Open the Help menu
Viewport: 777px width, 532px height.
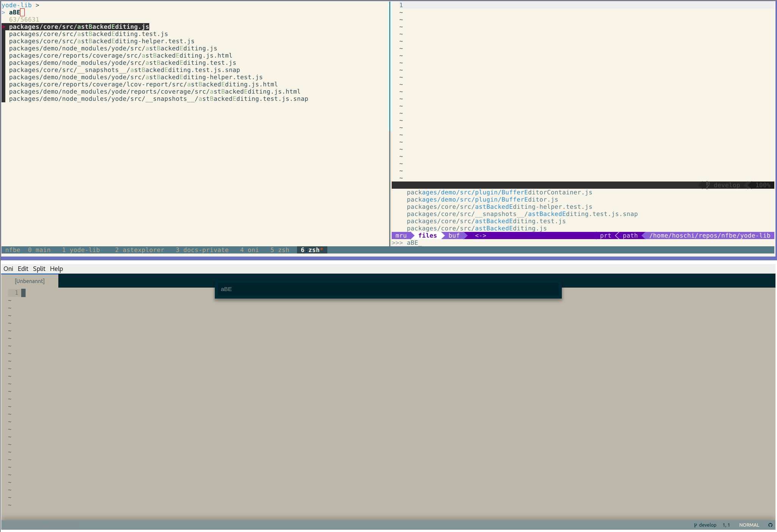coord(56,269)
